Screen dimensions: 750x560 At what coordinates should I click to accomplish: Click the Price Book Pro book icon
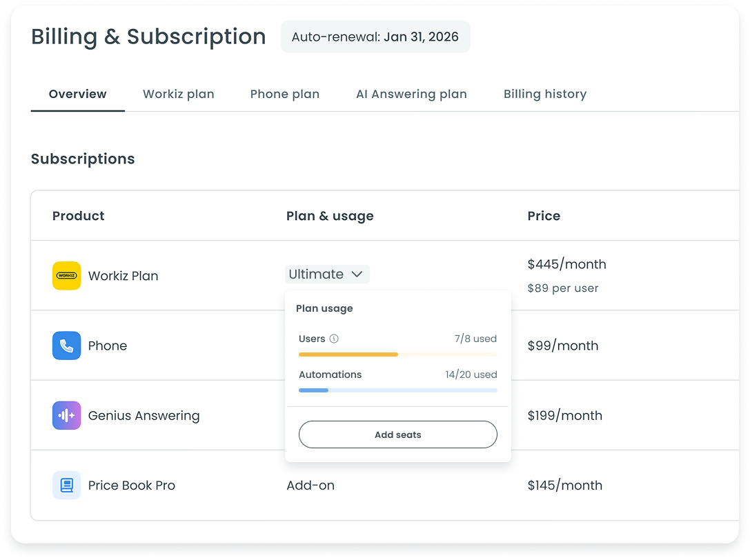tap(66, 486)
